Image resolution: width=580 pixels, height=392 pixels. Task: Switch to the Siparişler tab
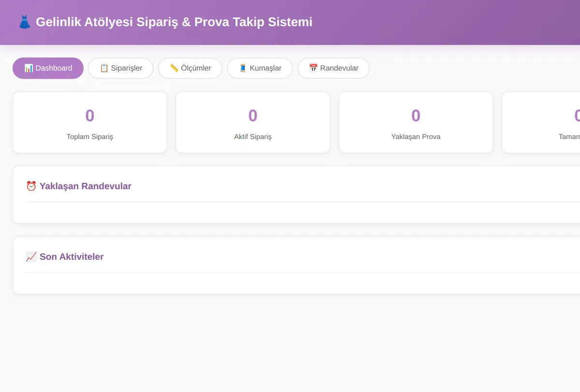pyautogui.click(x=121, y=68)
